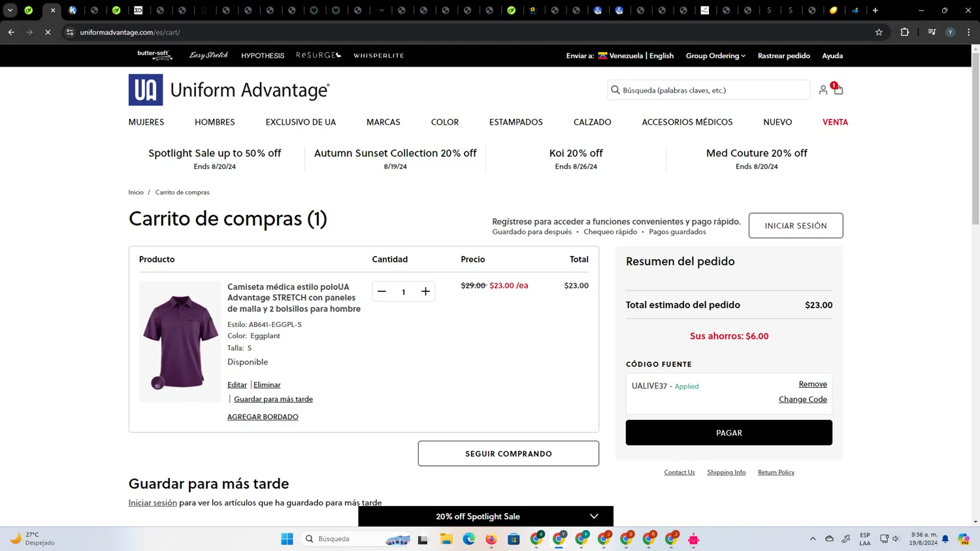Screen dimensions: 980x551
Task: Click Ayuda help link
Action: (832, 55)
